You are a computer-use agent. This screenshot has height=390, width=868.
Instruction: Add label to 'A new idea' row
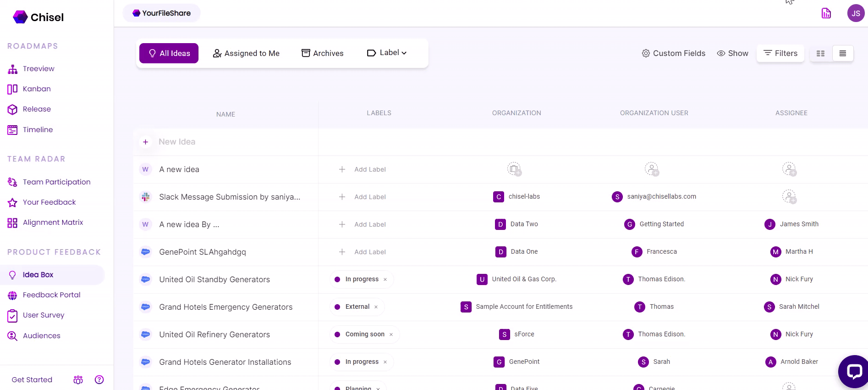point(363,170)
